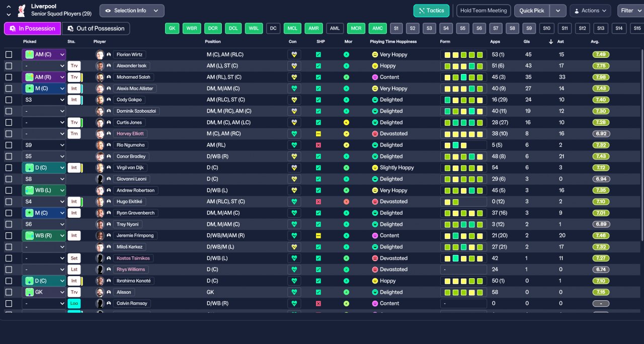Click Rhys Williams's grey 6.74 rating pill
644x344 pixels.
click(601, 270)
